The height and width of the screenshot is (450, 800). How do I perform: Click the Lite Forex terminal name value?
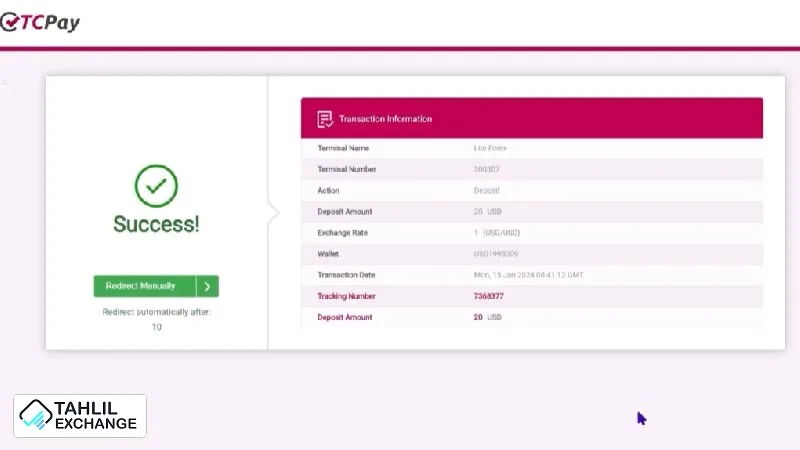pos(490,148)
